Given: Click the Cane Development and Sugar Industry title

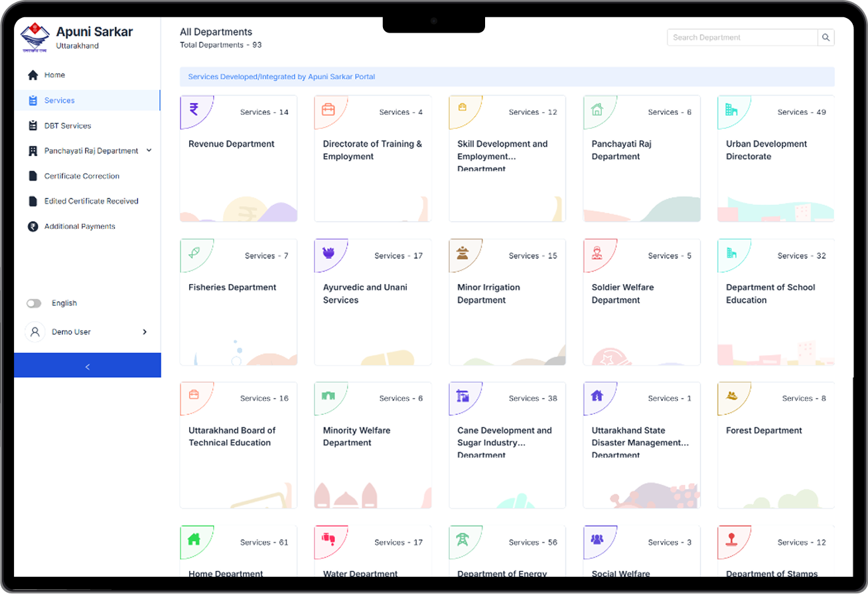Looking at the screenshot, I should (504, 442).
